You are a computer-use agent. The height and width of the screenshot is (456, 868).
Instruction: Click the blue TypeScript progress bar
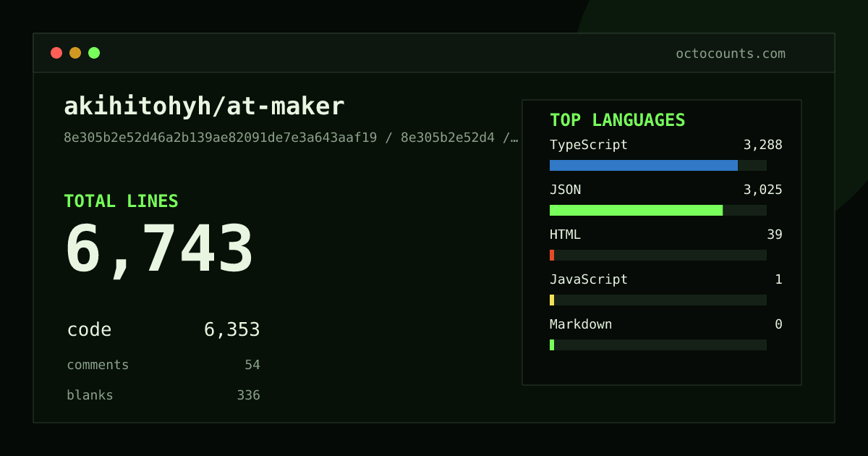tap(644, 165)
